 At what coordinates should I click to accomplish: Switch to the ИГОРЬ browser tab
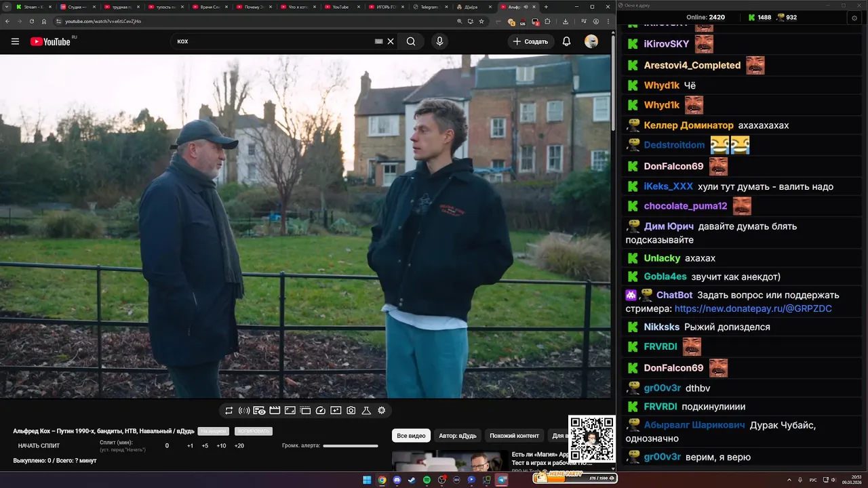[x=387, y=7]
